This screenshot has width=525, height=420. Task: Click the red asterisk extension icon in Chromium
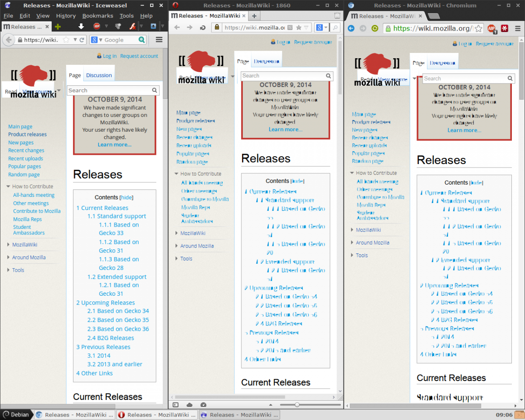click(x=504, y=28)
